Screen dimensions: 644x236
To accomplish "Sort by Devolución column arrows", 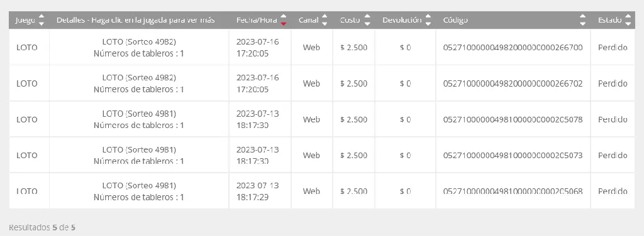I will (x=428, y=20).
